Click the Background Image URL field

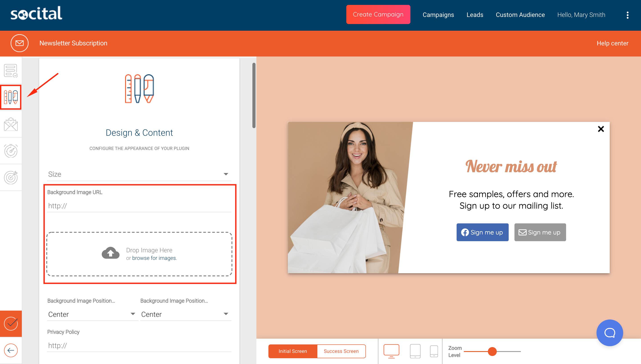[x=139, y=206]
